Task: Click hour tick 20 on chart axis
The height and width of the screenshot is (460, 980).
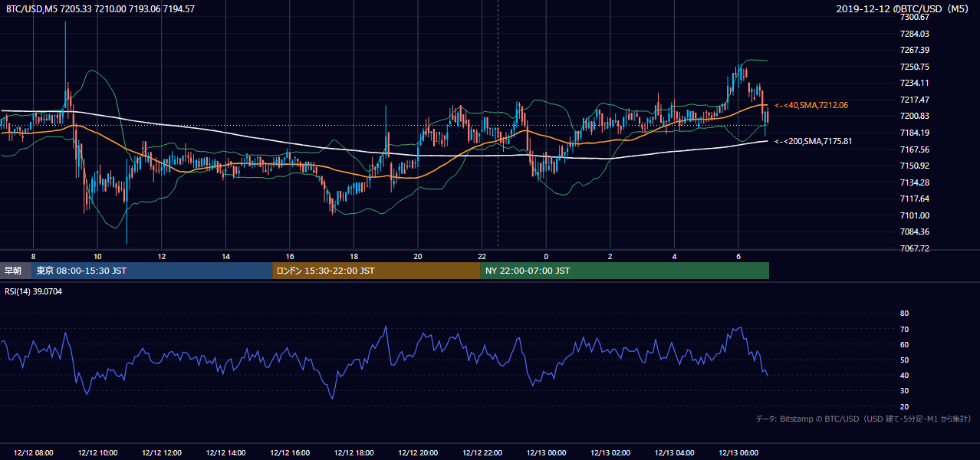Action: (x=418, y=256)
